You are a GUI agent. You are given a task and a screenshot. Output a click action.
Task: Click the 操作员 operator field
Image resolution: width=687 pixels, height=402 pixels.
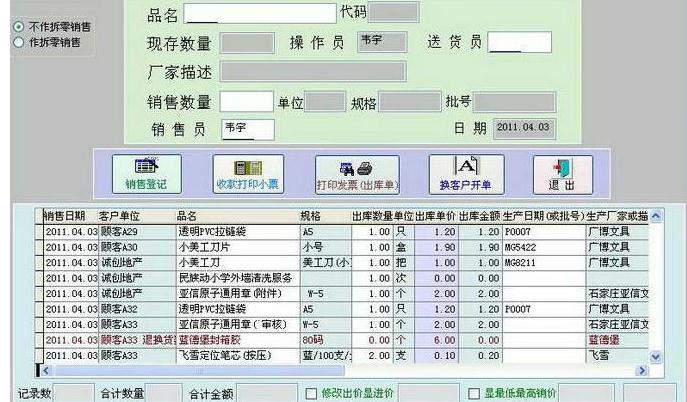click(x=382, y=42)
